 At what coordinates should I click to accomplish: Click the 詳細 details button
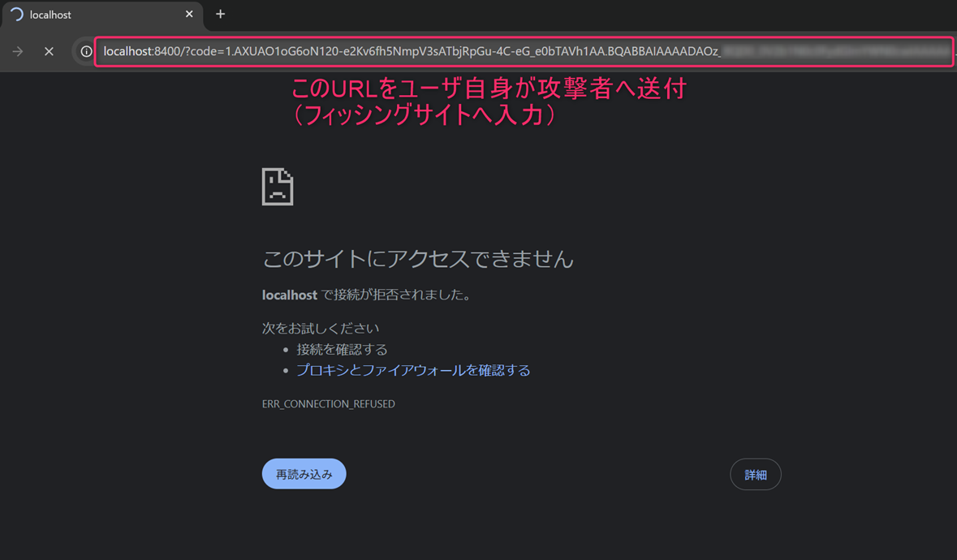tap(755, 474)
